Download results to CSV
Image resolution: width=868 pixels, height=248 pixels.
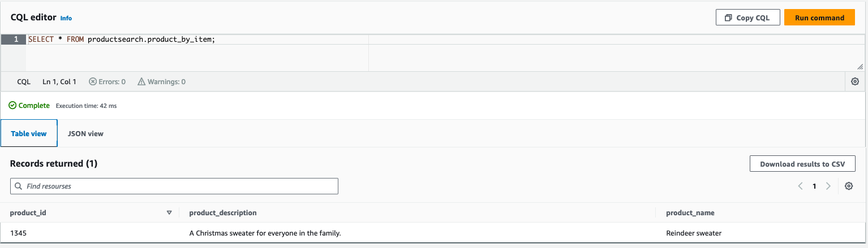click(802, 164)
